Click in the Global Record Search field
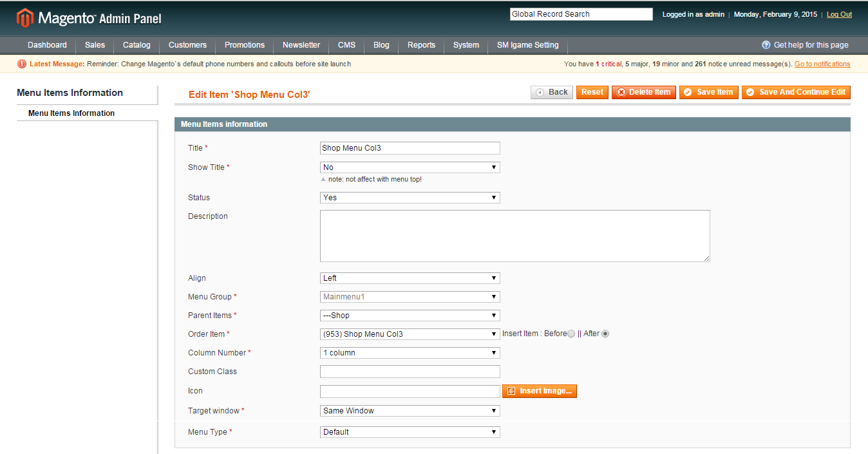The image size is (868, 454). (x=581, y=14)
